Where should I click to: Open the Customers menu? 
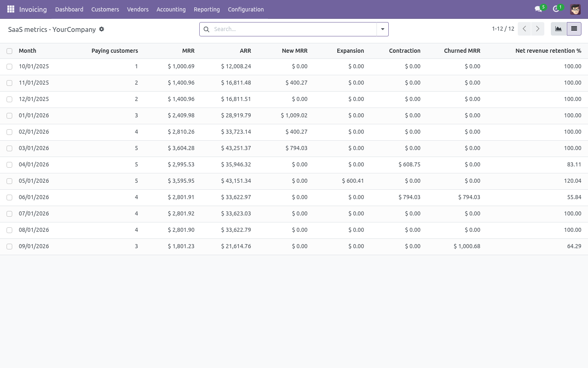105,9
